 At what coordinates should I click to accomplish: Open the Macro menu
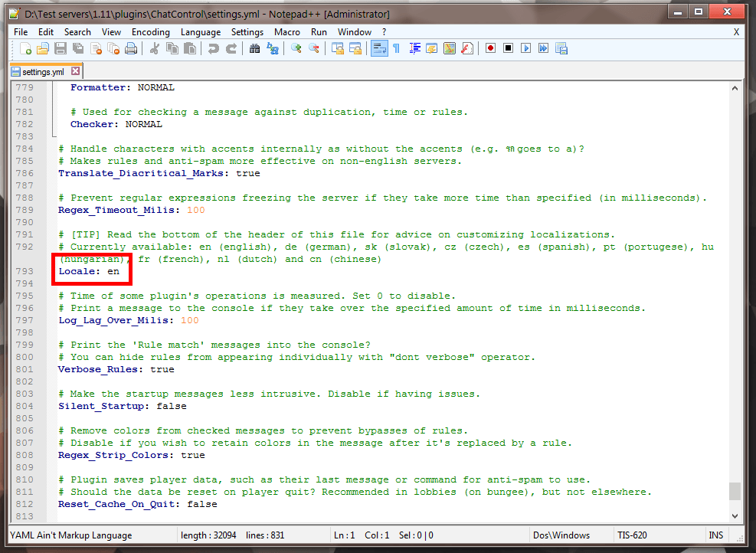[287, 32]
